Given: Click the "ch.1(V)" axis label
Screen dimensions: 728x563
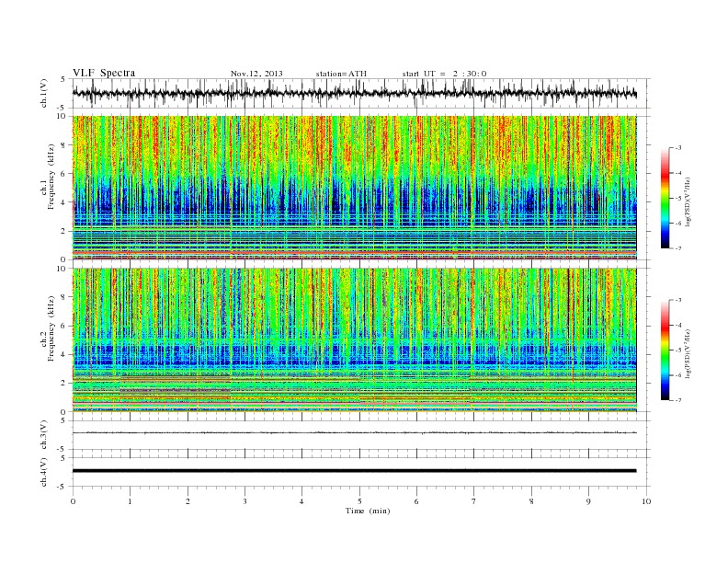Looking at the screenshot, I should (x=44, y=93).
